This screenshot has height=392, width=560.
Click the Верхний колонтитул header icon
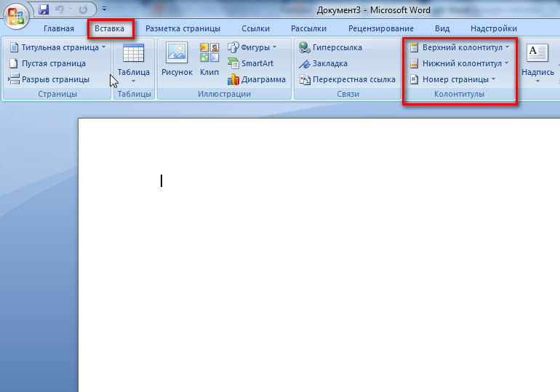[414, 47]
